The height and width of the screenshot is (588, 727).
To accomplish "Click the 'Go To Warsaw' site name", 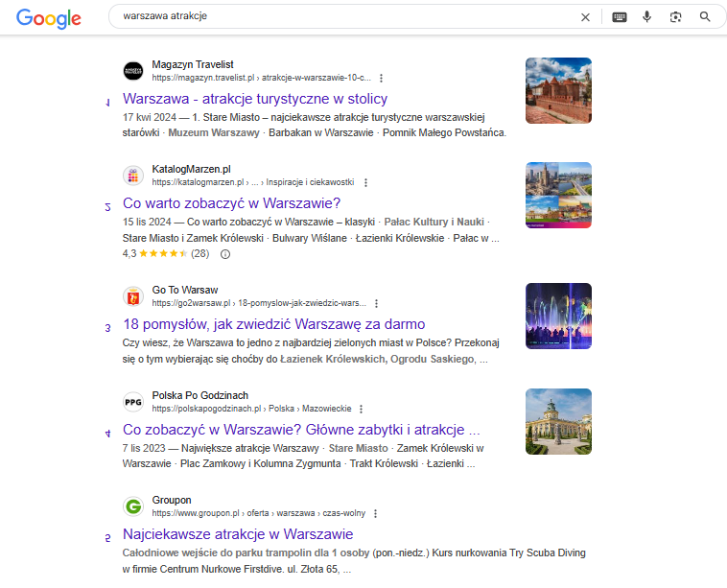I will pos(185,290).
